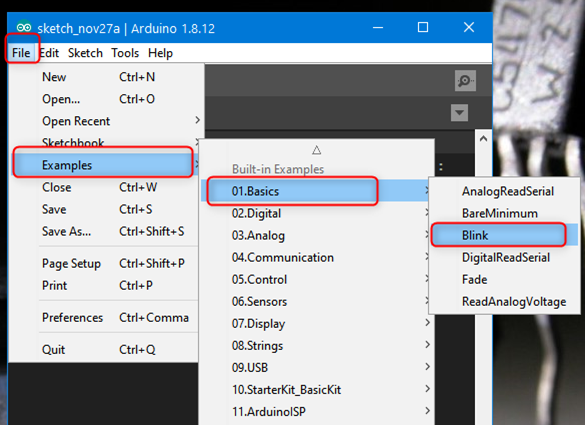The height and width of the screenshot is (425, 585).
Task: Expand the 11.ArduinoISP examples submenu
Action: (x=316, y=411)
